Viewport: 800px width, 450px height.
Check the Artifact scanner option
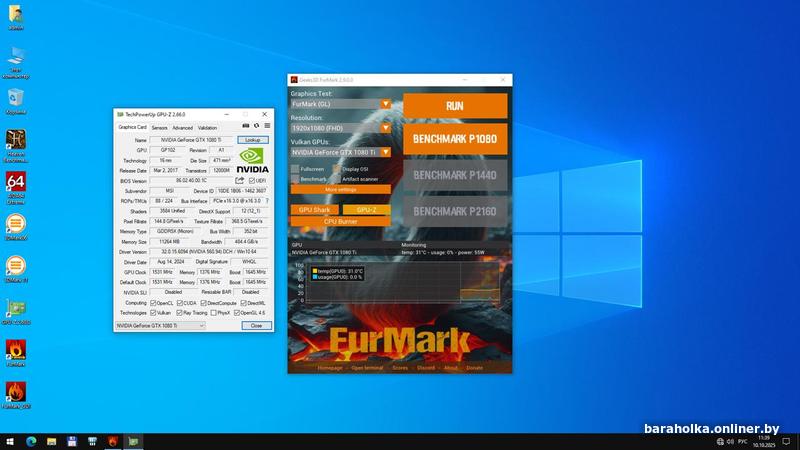pyautogui.click(x=337, y=178)
